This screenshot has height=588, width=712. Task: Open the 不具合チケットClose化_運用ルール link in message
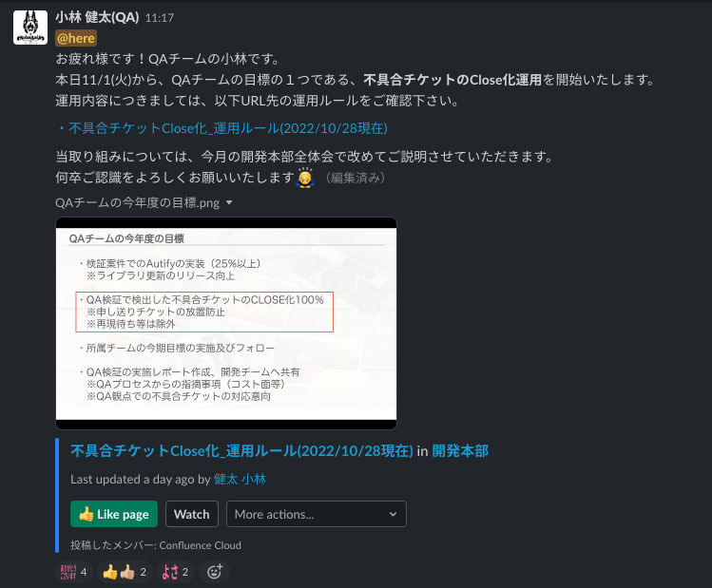(228, 128)
